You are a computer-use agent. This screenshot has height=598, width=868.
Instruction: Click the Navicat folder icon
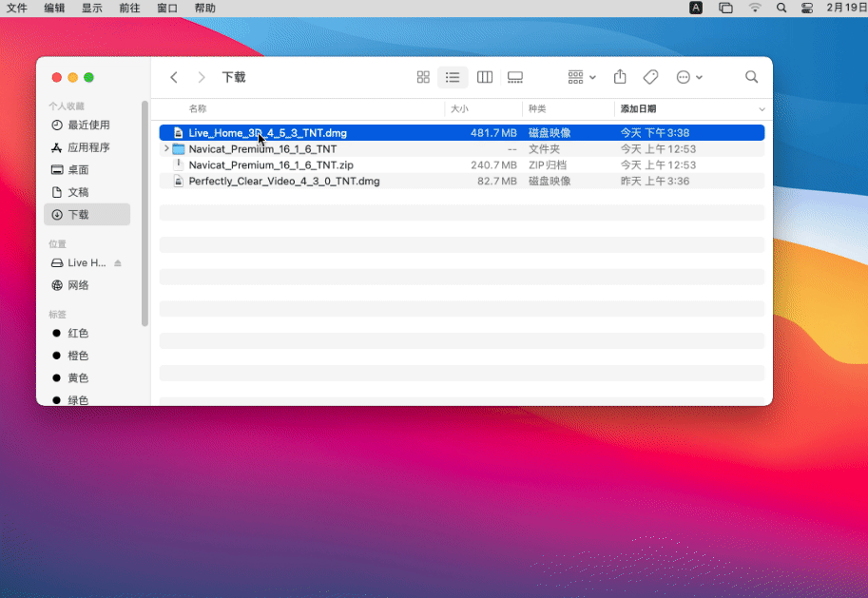[178, 149]
